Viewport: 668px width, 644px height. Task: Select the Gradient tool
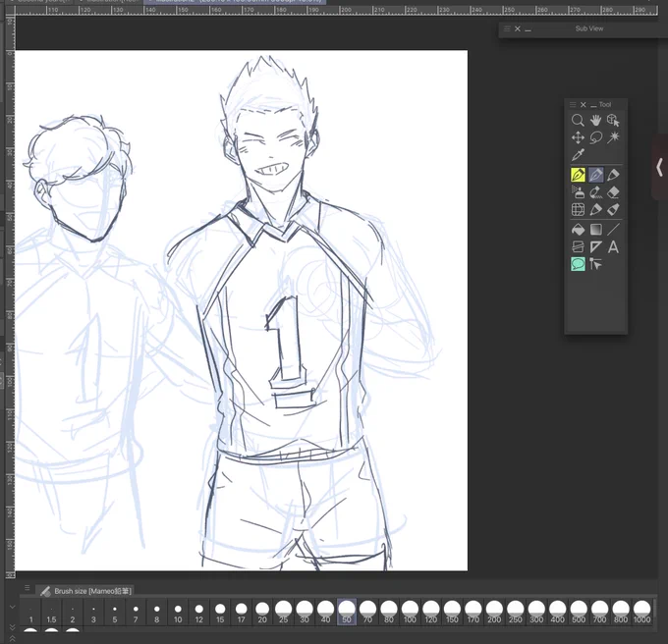(x=595, y=230)
